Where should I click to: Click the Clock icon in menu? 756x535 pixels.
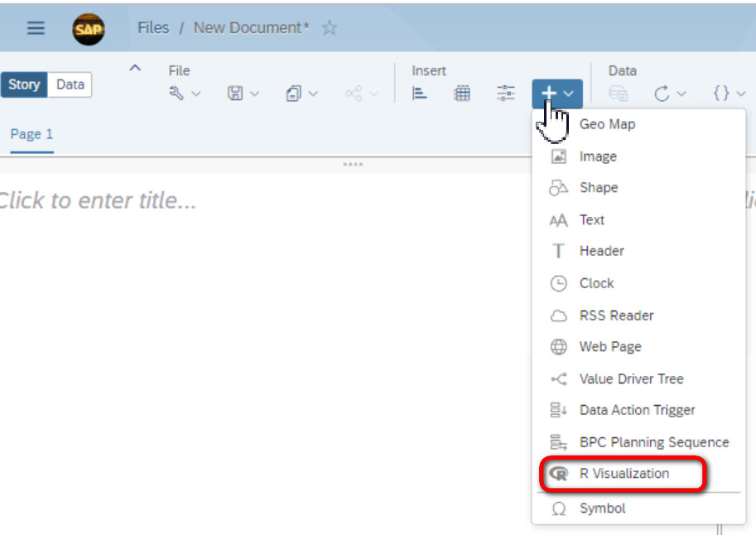pyautogui.click(x=558, y=283)
